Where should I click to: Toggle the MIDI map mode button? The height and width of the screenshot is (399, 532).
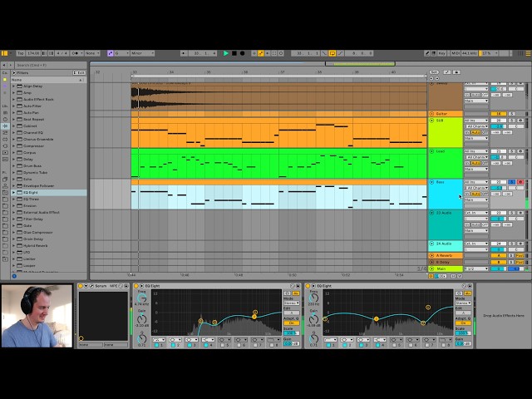pos(455,53)
